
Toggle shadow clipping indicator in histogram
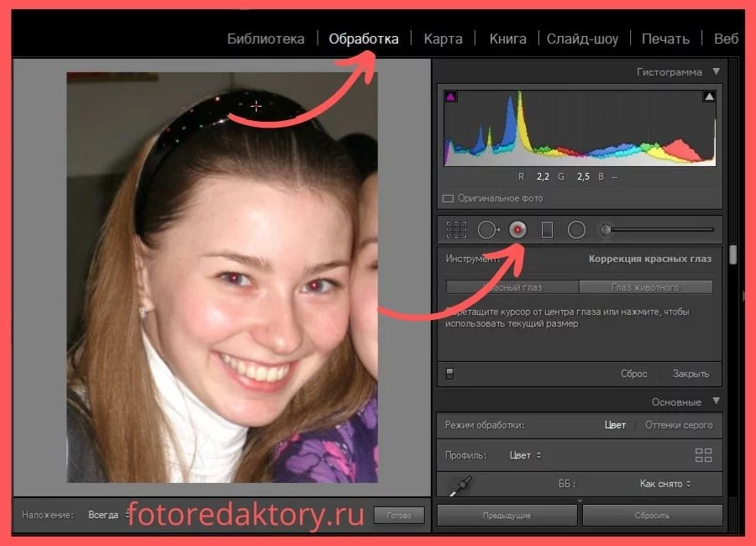point(451,97)
